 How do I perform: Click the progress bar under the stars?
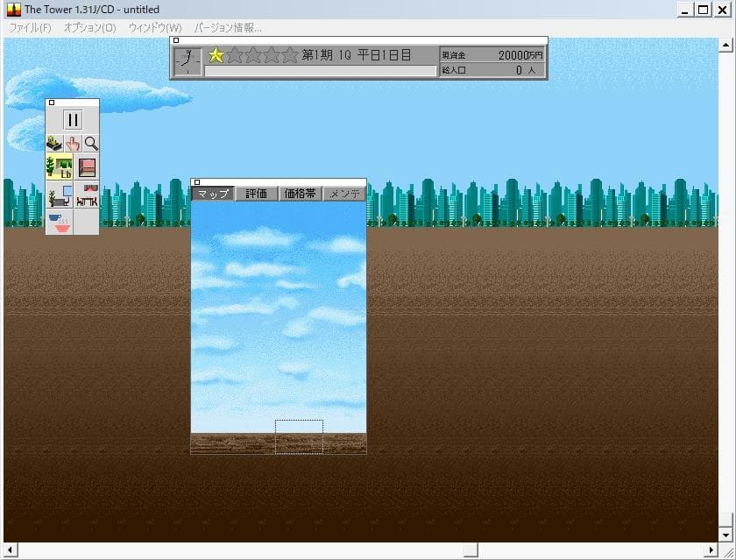tap(321, 70)
